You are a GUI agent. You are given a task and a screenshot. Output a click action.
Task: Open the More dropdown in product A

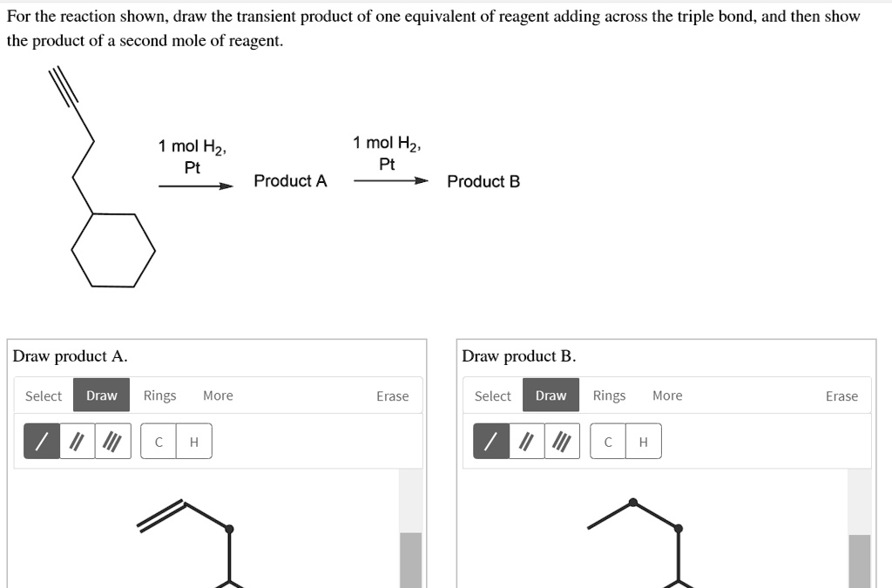pos(217,395)
